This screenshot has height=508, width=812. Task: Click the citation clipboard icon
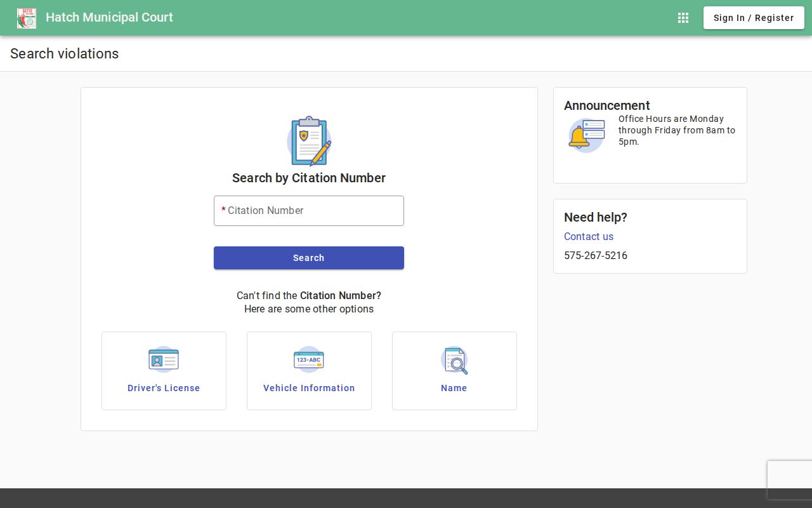pyautogui.click(x=309, y=141)
